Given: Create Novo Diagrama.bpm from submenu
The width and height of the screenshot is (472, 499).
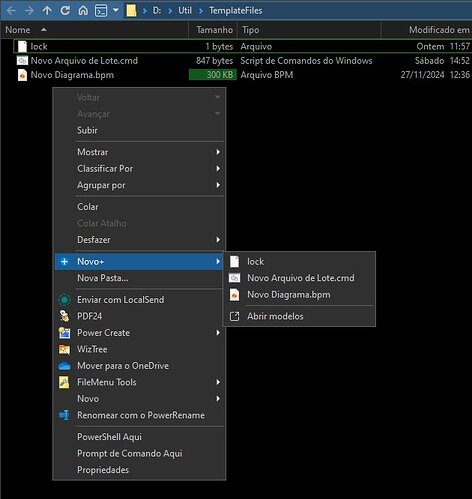Looking at the screenshot, I should (299, 295).
